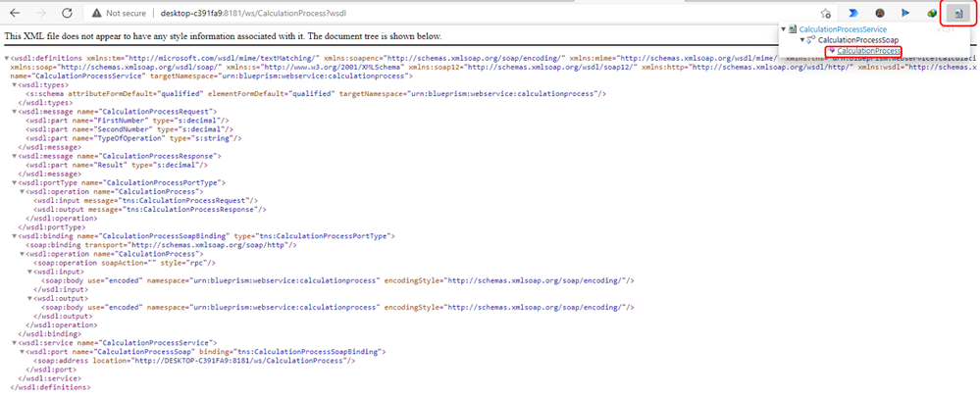
Task: Collapse the wsdl:input element
Action: (28, 272)
